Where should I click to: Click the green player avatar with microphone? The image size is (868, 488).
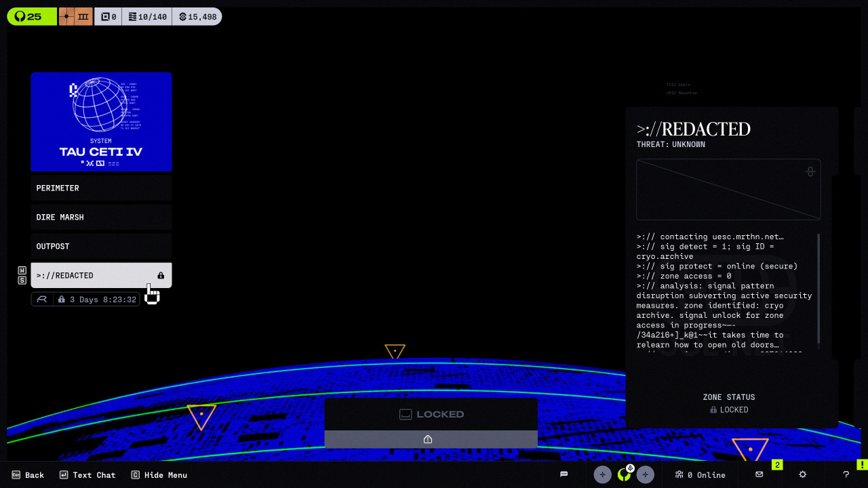624,474
